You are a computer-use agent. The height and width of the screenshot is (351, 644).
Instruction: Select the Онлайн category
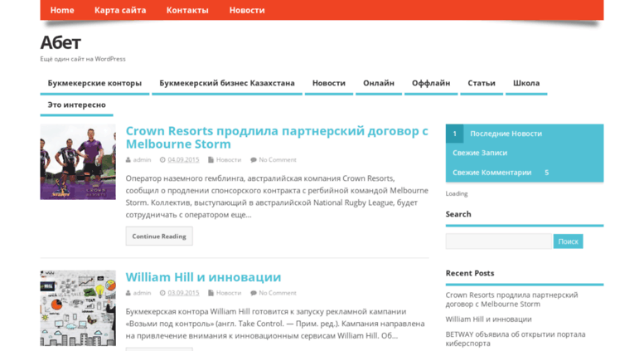pos(379,84)
